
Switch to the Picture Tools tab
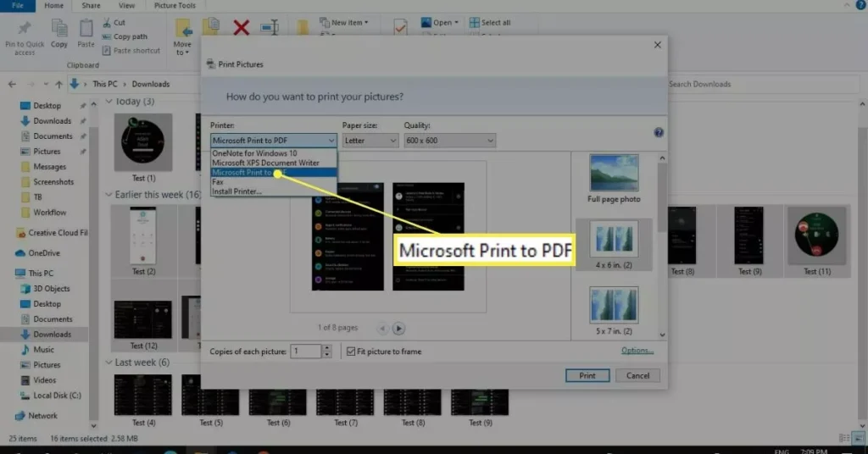(x=175, y=6)
